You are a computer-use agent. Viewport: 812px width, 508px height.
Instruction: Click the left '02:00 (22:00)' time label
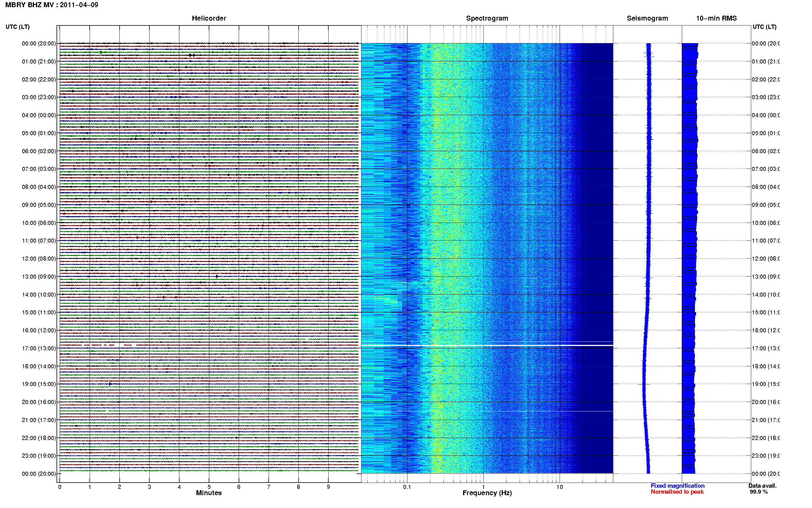(39, 80)
